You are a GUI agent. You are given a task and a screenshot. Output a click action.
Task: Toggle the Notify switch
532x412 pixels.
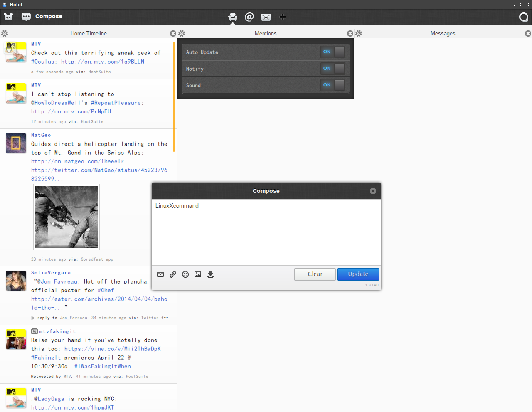pyautogui.click(x=333, y=69)
